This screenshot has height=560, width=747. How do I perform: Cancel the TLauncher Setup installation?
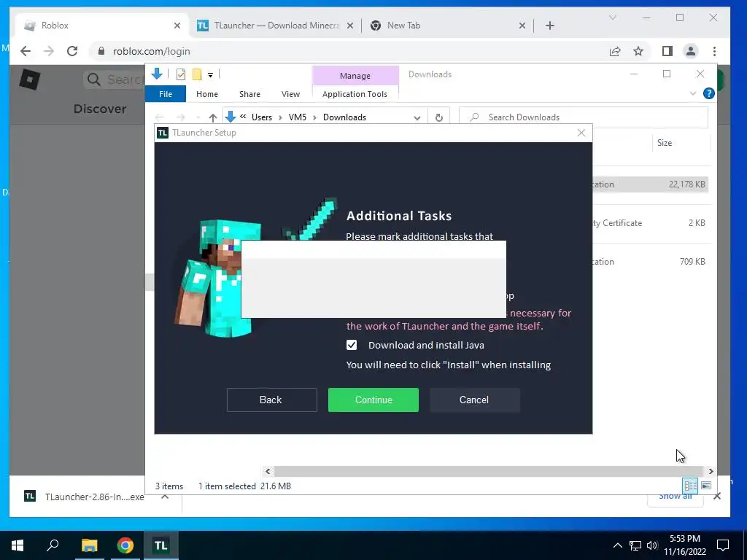tap(474, 400)
